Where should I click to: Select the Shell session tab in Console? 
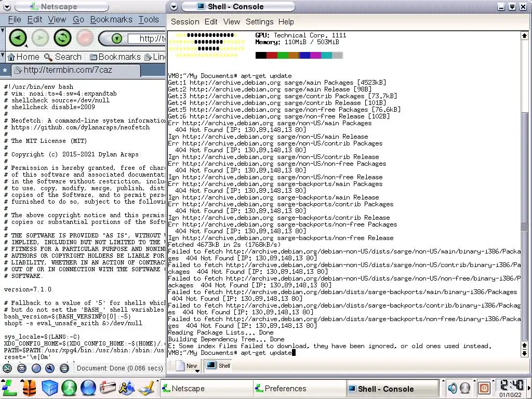click(x=219, y=366)
